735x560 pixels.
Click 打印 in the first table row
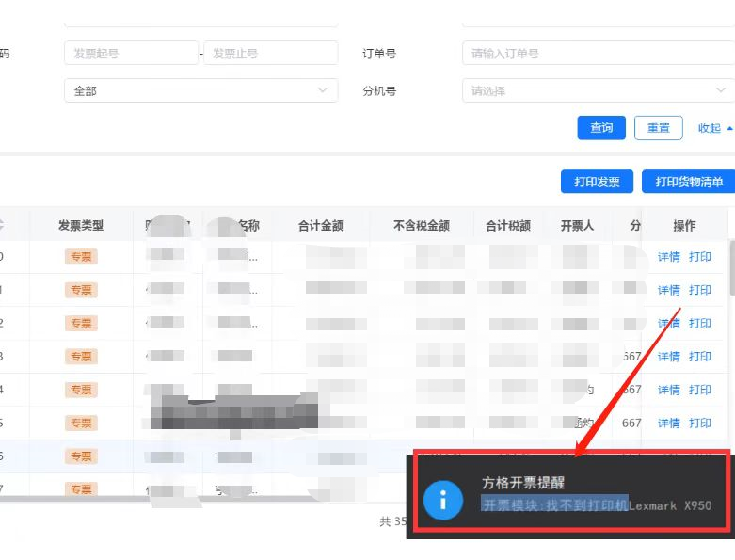(700, 257)
